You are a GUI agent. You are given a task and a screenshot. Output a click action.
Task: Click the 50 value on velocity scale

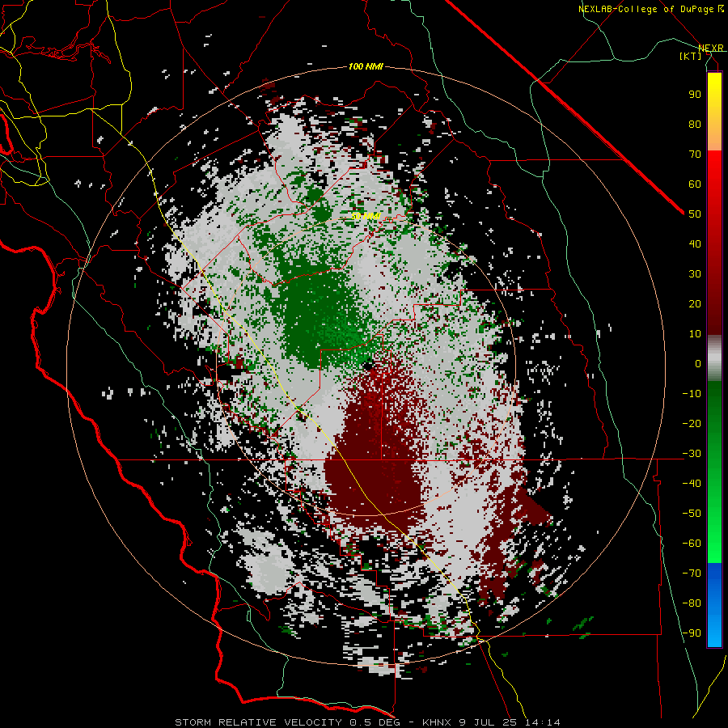tap(695, 214)
